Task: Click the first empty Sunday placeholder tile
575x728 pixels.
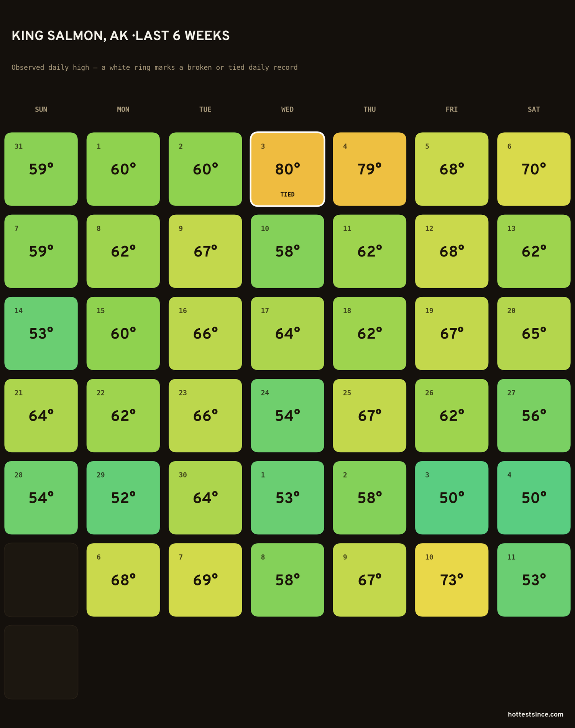Action: click(x=41, y=580)
